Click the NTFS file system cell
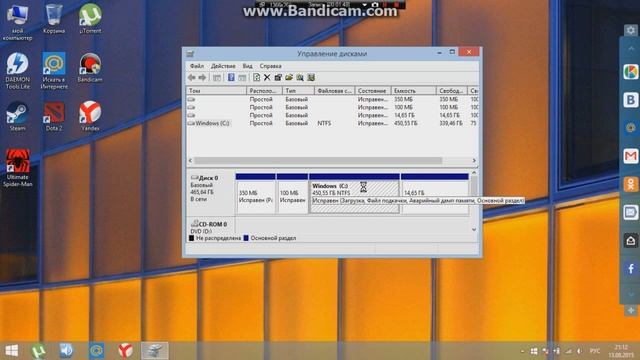Image resolution: width=640 pixels, height=360 pixels. coord(324,123)
